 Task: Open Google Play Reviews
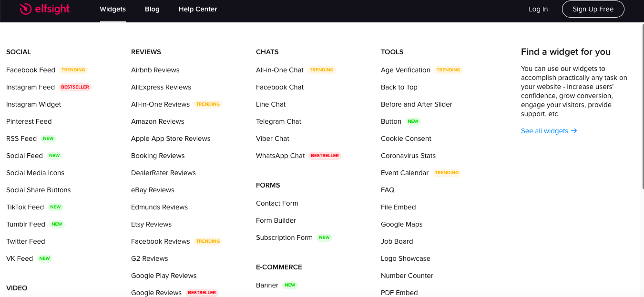pos(164,276)
